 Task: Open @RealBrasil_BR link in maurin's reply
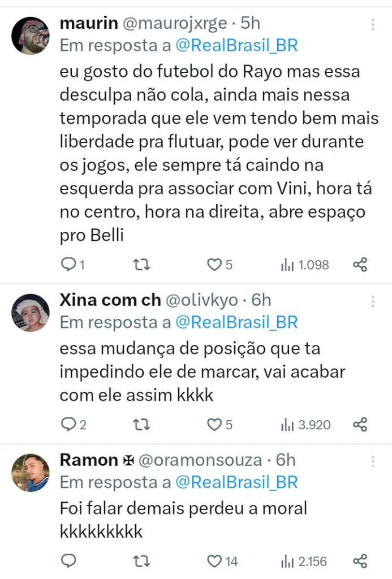point(236,45)
